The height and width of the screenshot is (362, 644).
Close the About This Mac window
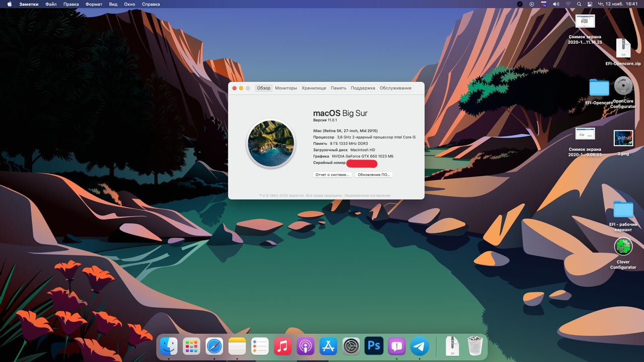click(234, 88)
